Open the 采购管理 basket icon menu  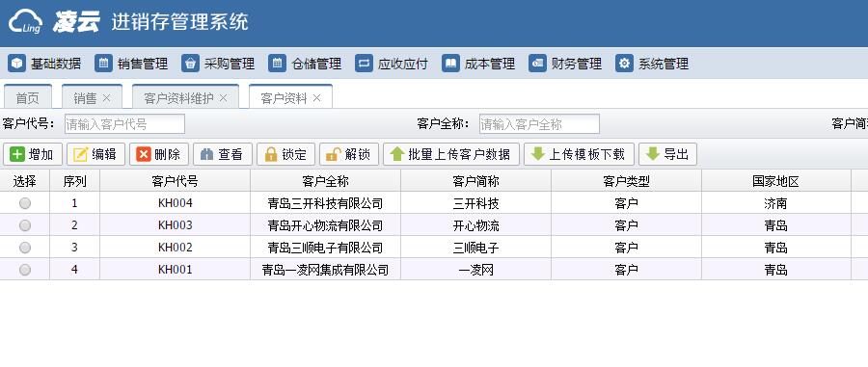tap(218, 64)
